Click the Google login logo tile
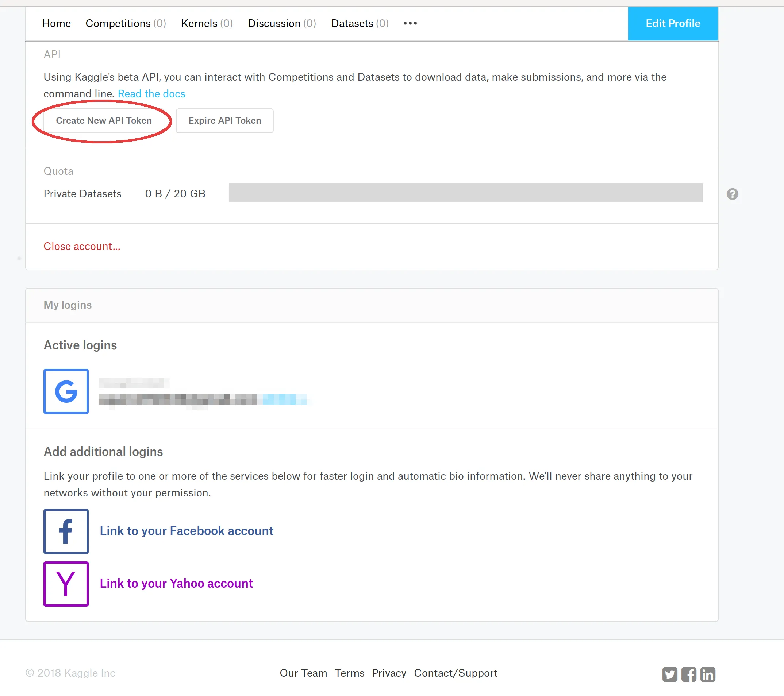This screenshot has height=696, width=784. coord(66,391)
